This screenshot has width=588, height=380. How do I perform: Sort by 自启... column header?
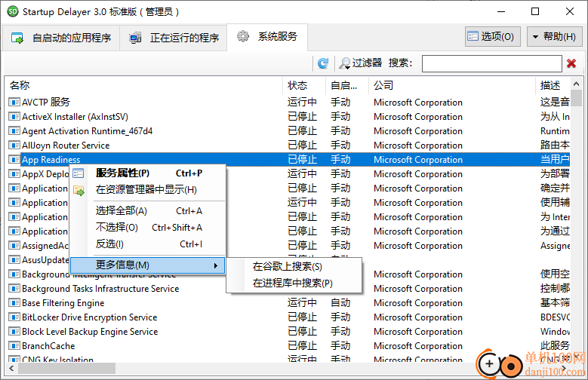pos(347,85)
